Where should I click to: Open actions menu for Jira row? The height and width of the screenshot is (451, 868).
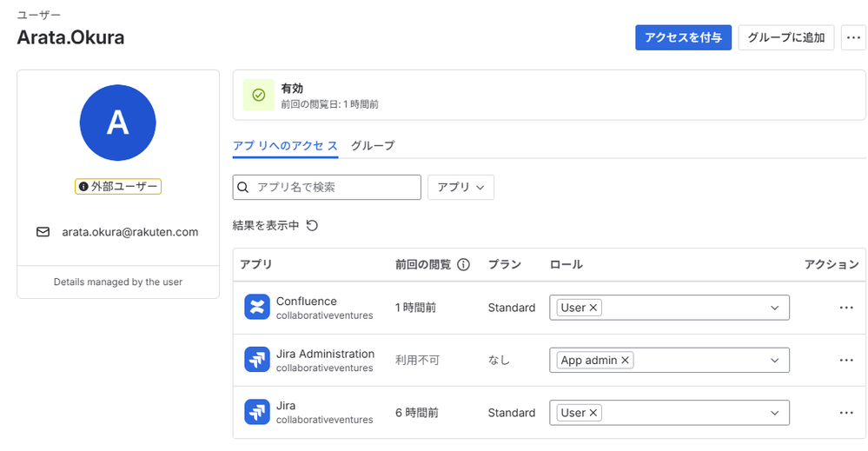coord(846,413)
